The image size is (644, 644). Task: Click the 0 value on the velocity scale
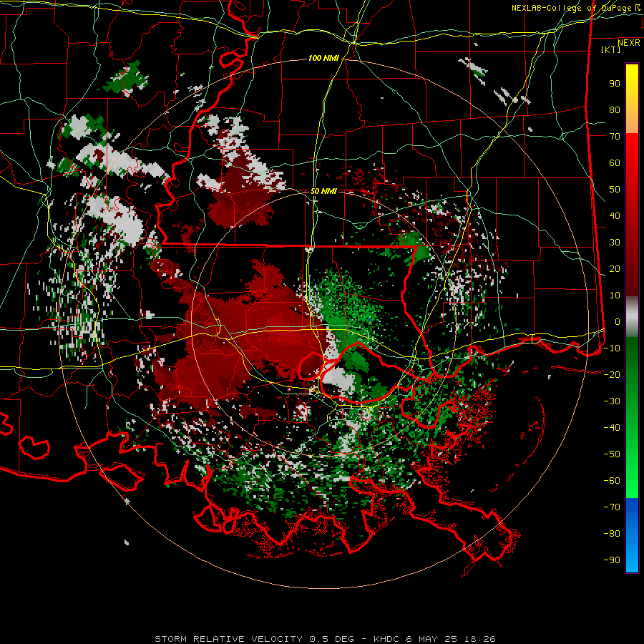(x=618, y=322)
